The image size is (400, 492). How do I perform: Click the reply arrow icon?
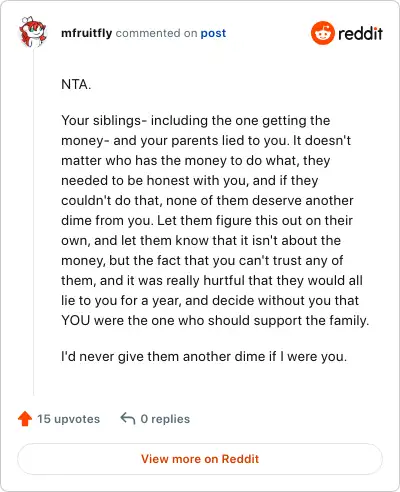(x=128, y=418)
